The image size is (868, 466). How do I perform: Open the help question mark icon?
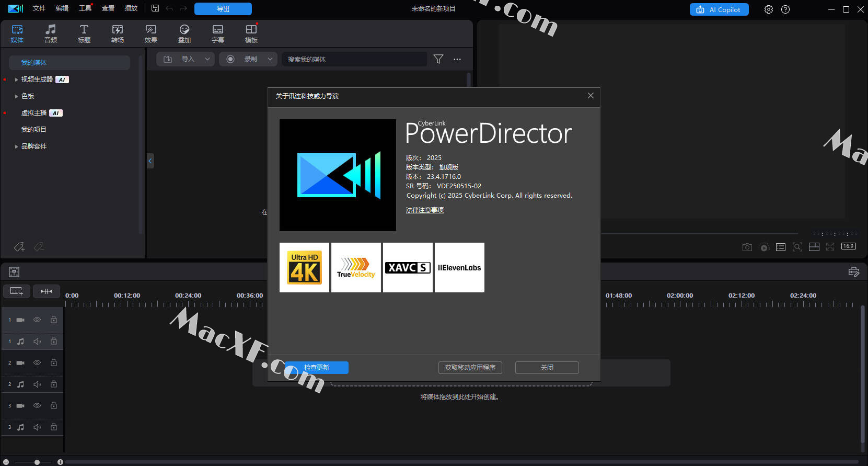click(x=785, y=9)
